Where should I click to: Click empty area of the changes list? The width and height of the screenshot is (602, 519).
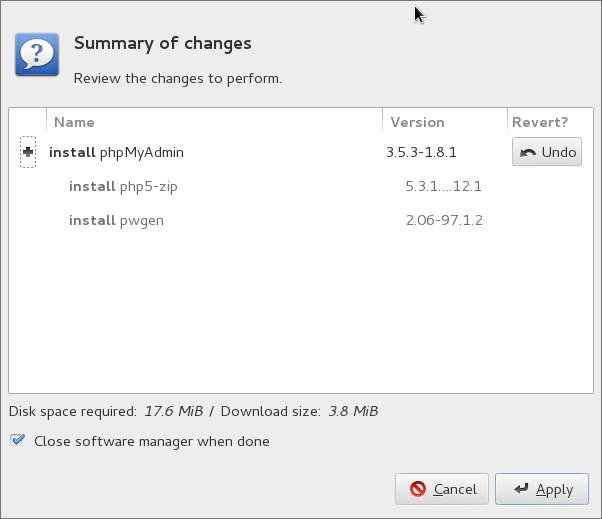pos(301,315)
